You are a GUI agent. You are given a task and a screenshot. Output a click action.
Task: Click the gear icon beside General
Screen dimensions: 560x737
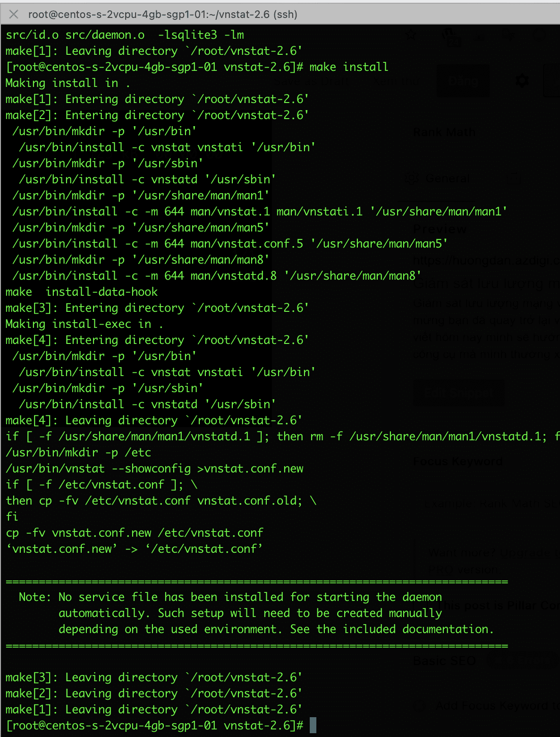(x=412, y=179)
